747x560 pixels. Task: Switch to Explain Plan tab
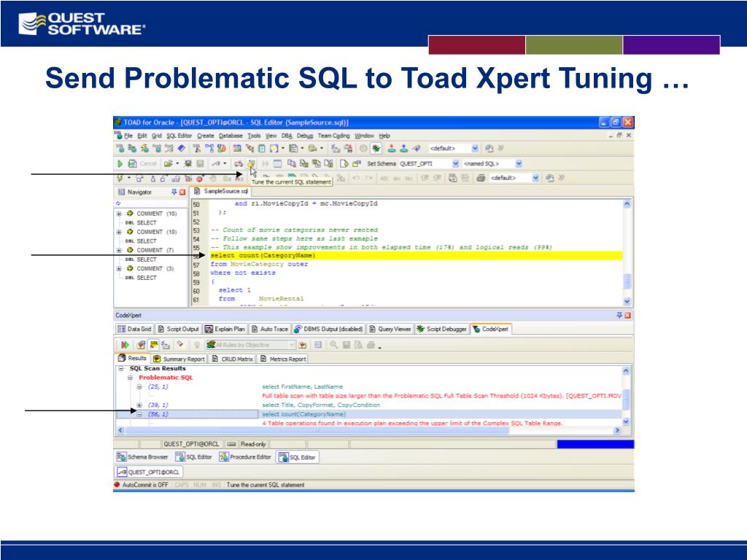(225, 329)
